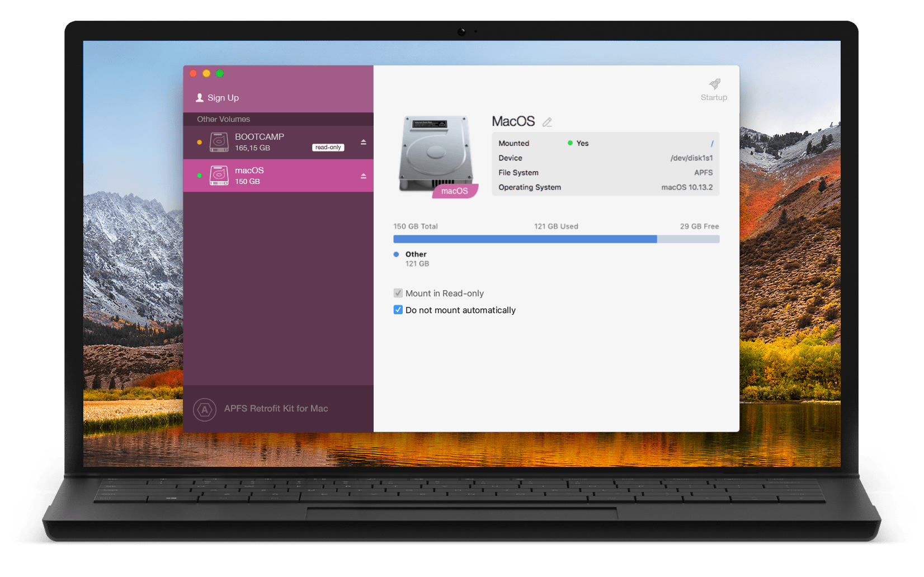Click the APFS Retrofit Kit logo icon
The height and width of the screenshot is (577, 924).
click(x=205, y=409)
